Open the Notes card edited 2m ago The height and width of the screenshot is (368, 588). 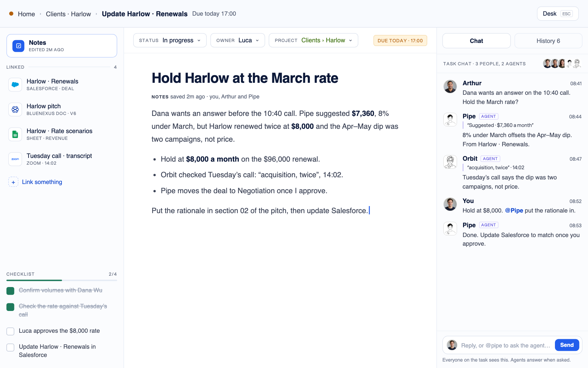click(62, 46)
